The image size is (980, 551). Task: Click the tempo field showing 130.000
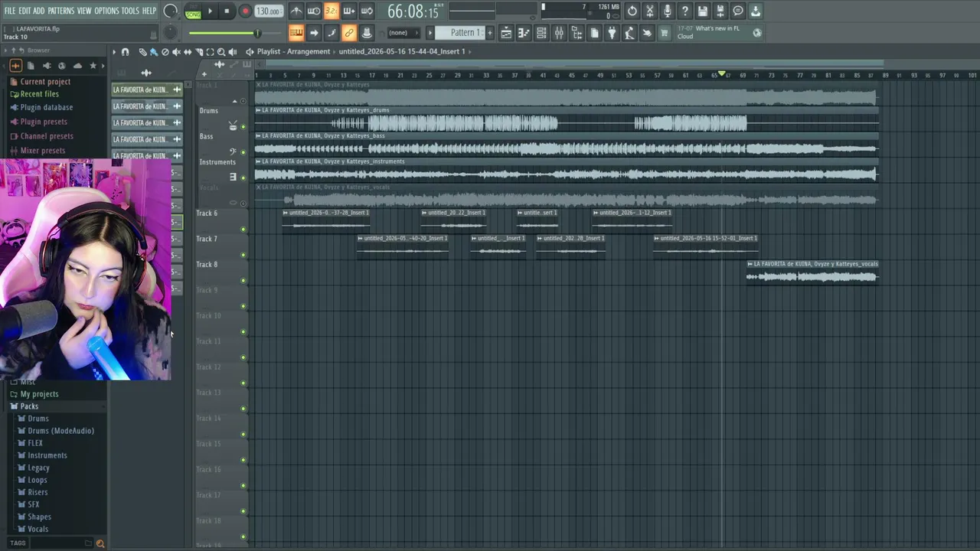click(x=267, y=11)
